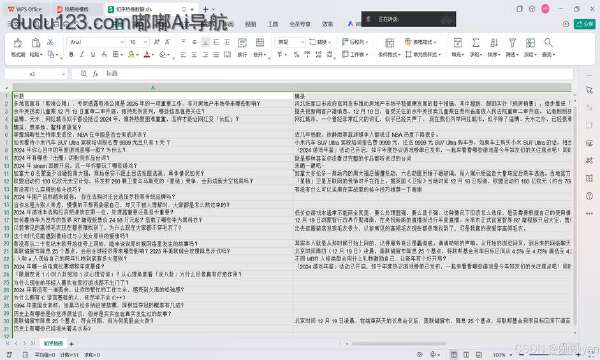
Task: Click the conditional formatting grid icon
Action: (x=390, y=42)
